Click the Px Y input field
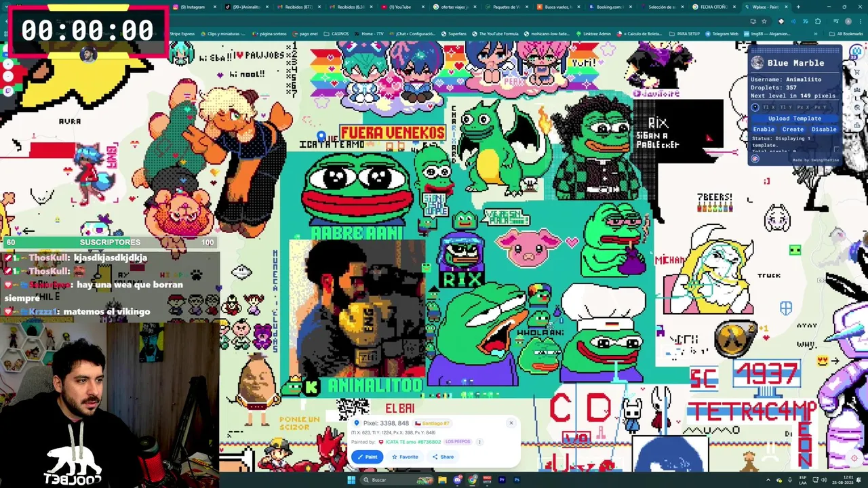 click(x=820, y=107)
